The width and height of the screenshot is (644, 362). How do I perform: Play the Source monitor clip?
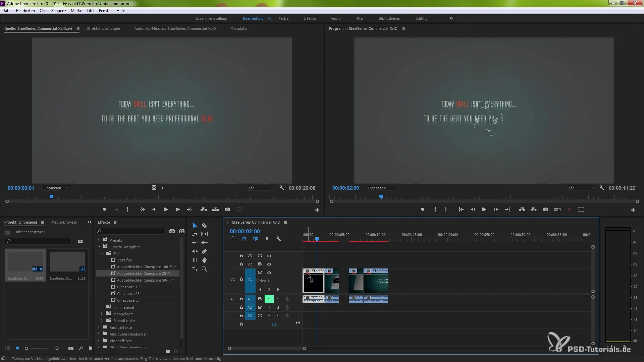pyautogui.click(x=166, y=209)
